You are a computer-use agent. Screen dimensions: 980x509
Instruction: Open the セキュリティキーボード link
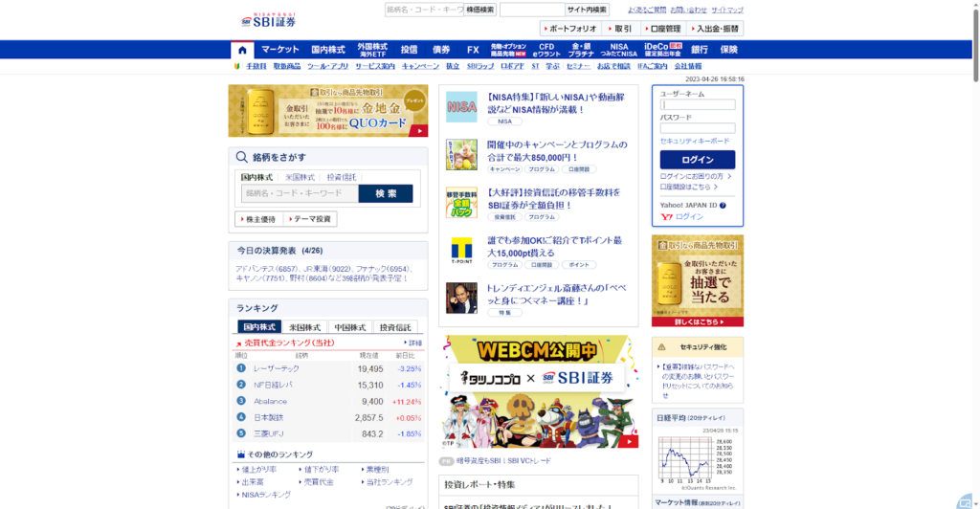point(695,142)
